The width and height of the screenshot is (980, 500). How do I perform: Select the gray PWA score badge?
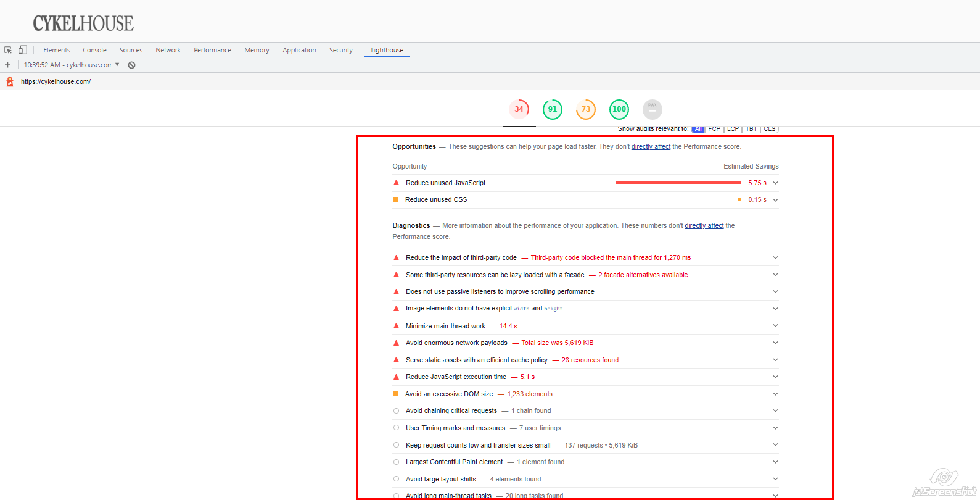click(x=652, y=109)
